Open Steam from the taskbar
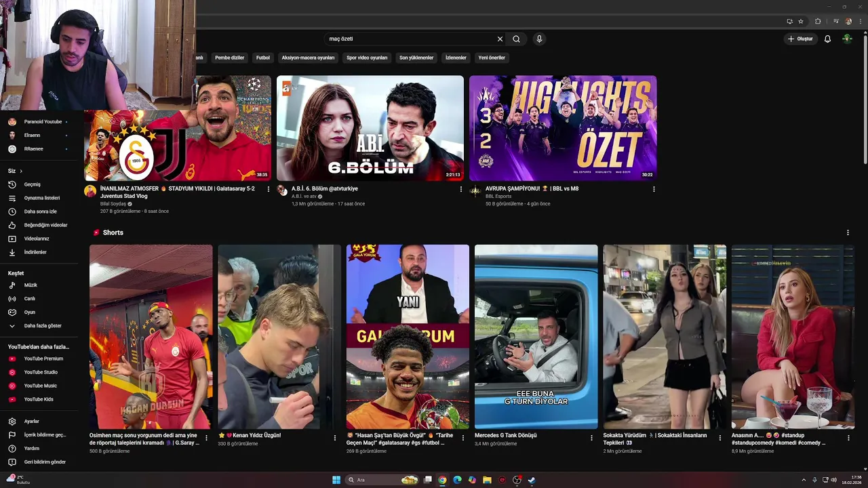The height and width of the screenshot is (488, 868). (532, 480)
